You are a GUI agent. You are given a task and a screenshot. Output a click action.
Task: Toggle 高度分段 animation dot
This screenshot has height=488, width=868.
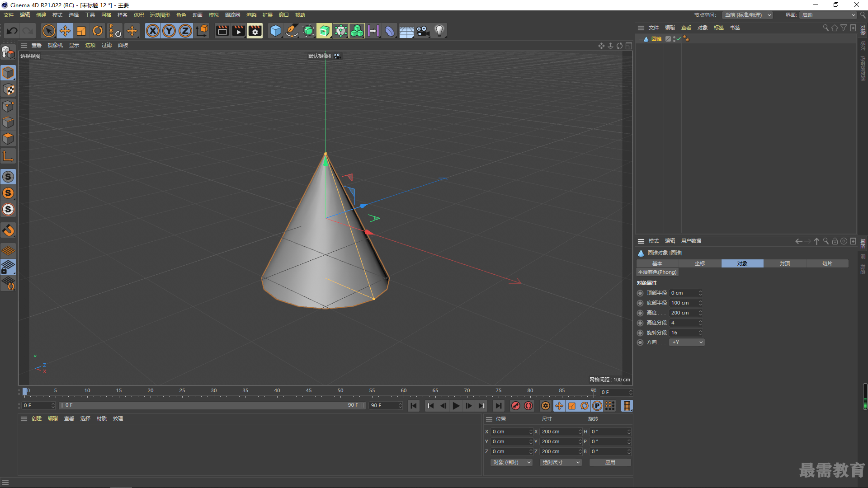click(x=640, y=323)
